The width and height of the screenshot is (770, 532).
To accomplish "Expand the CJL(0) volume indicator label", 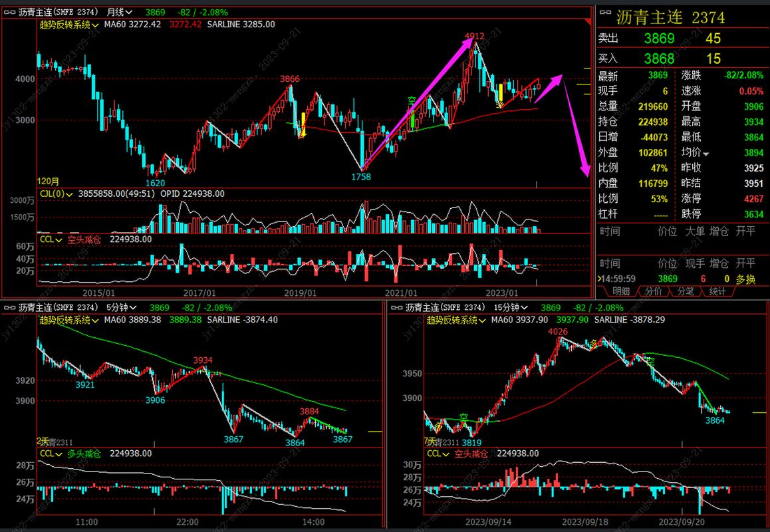I will [x=57, y=194].
